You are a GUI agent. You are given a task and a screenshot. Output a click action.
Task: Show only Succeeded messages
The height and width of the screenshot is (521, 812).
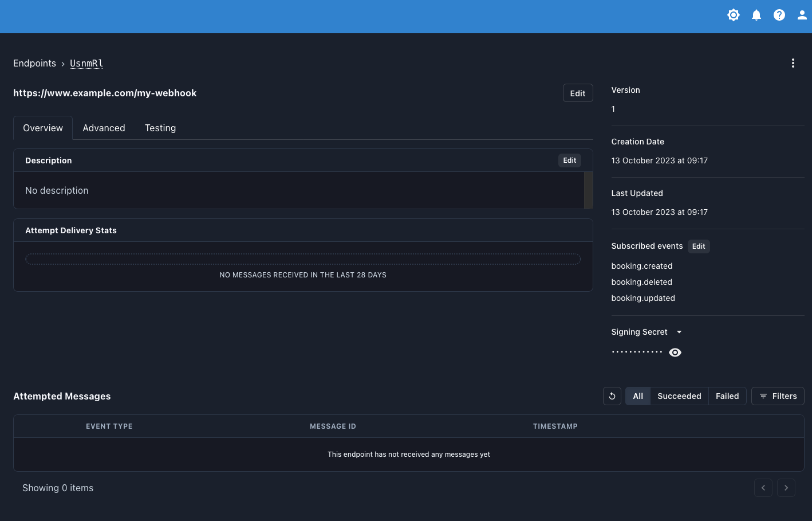point(679,396)
